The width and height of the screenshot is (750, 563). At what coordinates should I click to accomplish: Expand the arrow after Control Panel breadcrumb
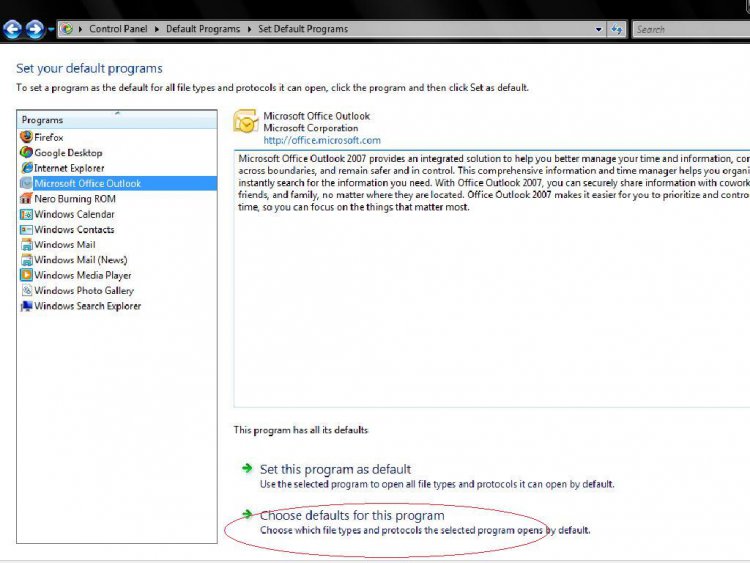click(156, 29)
